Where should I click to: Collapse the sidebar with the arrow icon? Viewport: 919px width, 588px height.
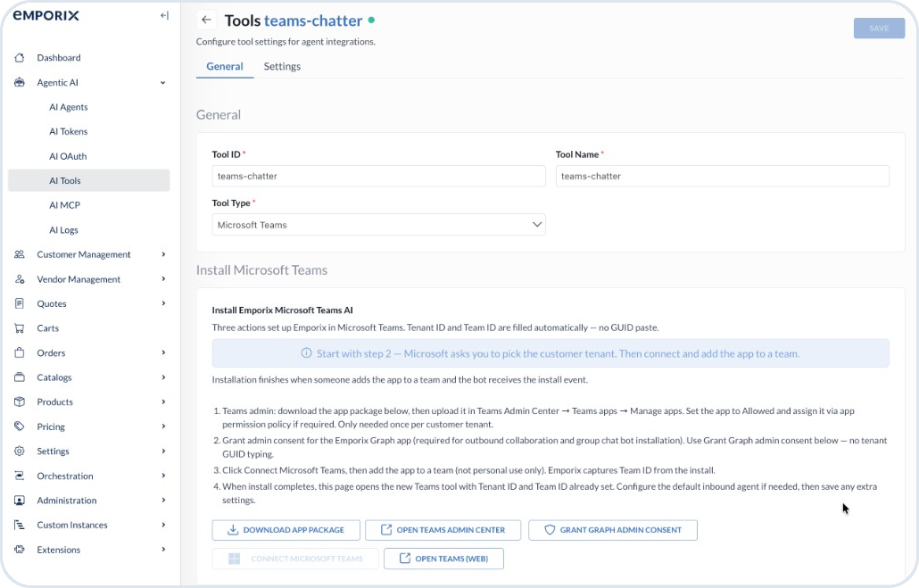164,16
